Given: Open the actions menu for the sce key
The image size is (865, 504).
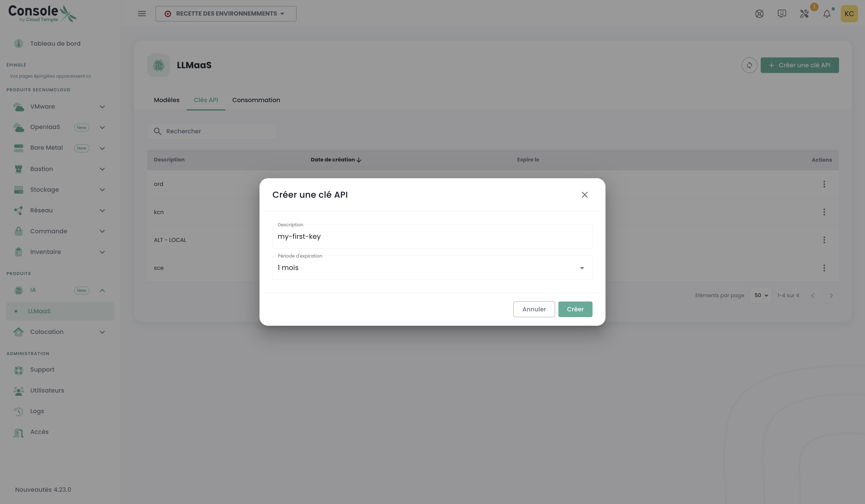Looking at the screenshot, I should (x=824, y=268).
